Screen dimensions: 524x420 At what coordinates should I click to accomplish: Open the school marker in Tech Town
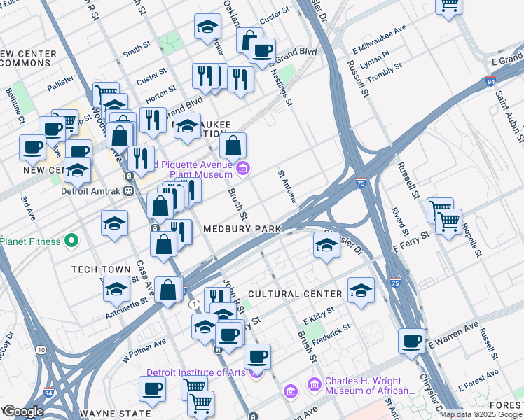point(116,290)
